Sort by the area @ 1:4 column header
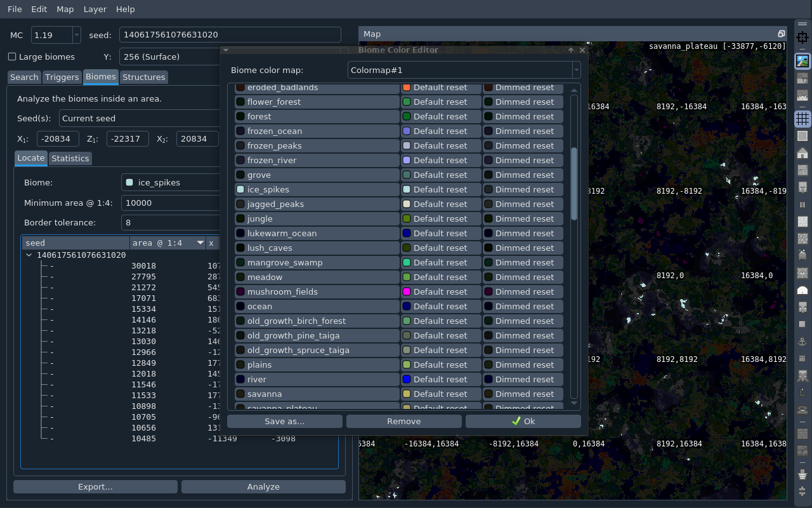Screen dimensions: 812x508 click(x=168, y=243)
